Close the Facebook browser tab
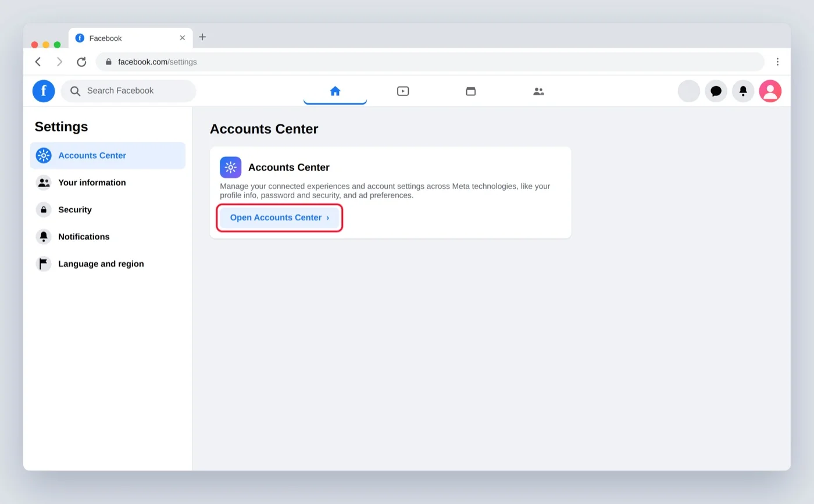 click(x=182, y=38)
